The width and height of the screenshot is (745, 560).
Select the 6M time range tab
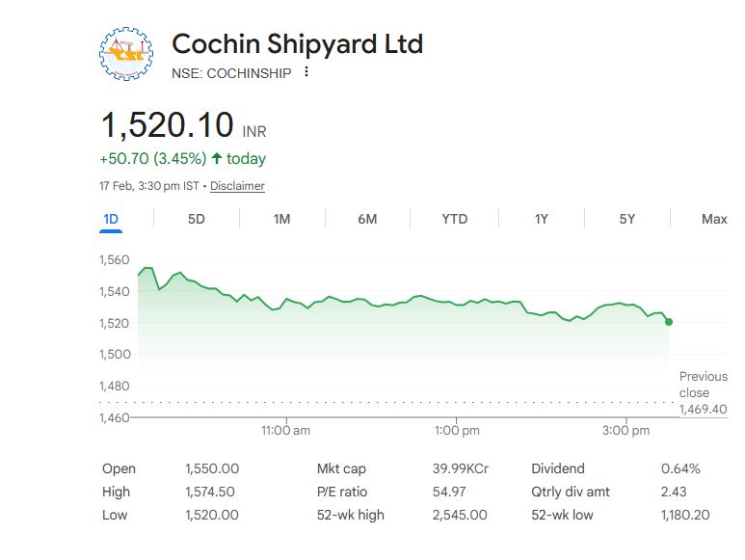367,219
